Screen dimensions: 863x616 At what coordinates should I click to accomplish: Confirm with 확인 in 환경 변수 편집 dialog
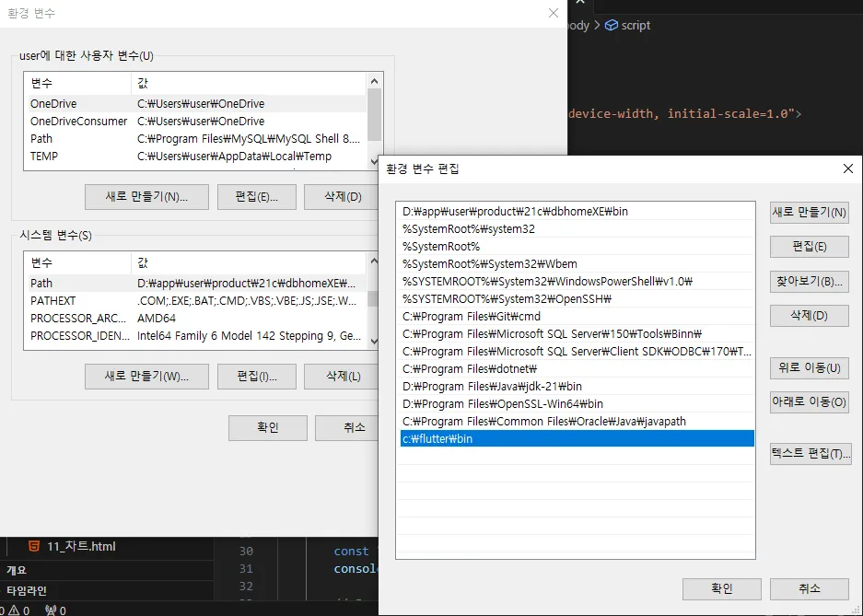point(721,589)
